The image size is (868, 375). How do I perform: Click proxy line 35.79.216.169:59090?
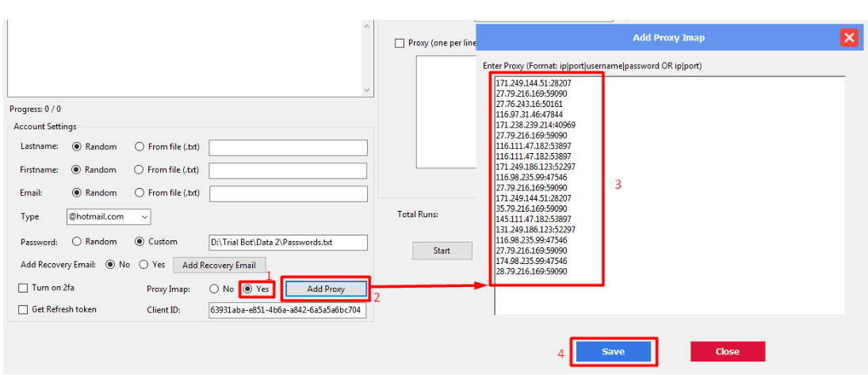pos(531,209)
